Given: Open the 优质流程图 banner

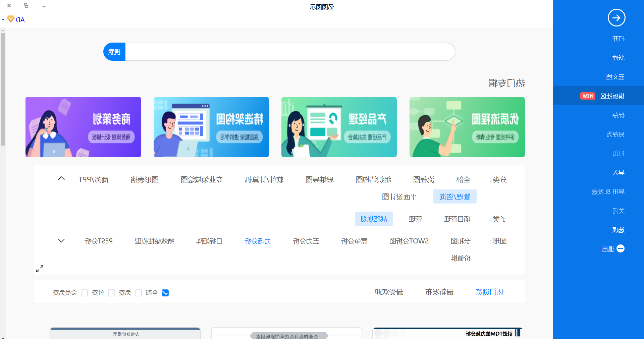Looking at the screenshot, I should [x=467, y=127].
